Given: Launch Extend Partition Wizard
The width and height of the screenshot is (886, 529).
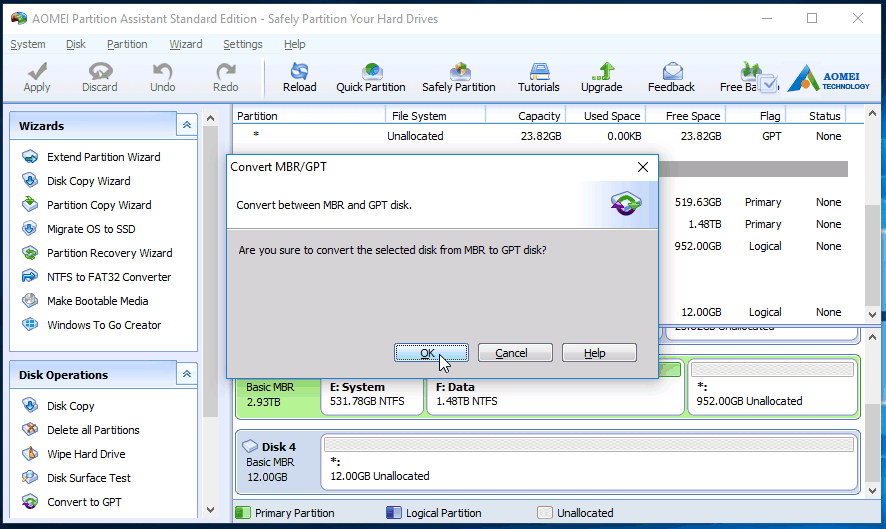Looking at the screenshot, I should (x=103, y=157).
